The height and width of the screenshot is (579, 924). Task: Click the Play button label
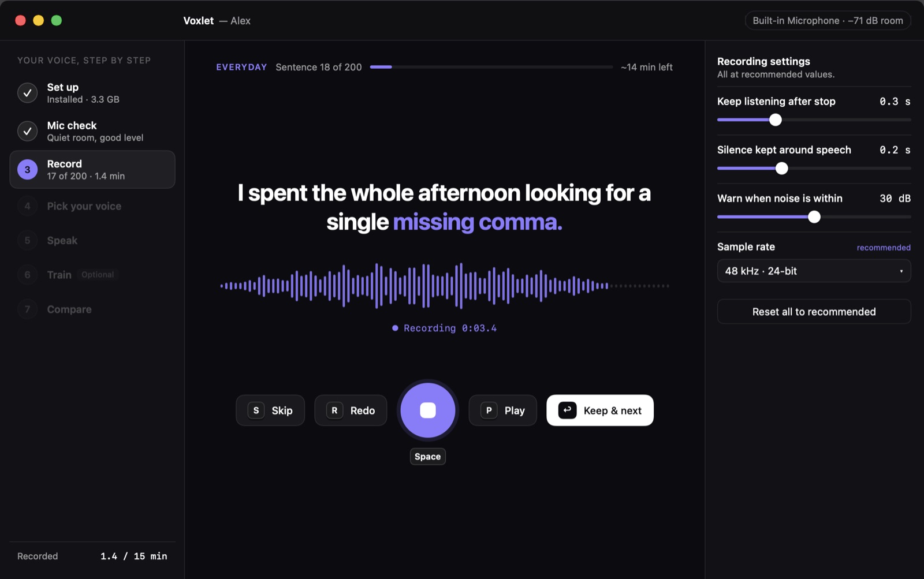(x=515, y=410)
